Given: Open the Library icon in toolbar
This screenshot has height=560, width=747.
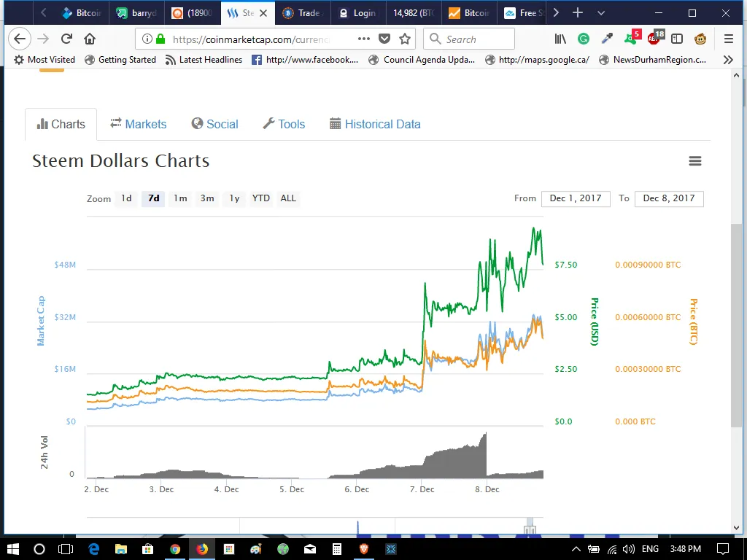Looking at the screenshot, I should (x=560, y=39).
